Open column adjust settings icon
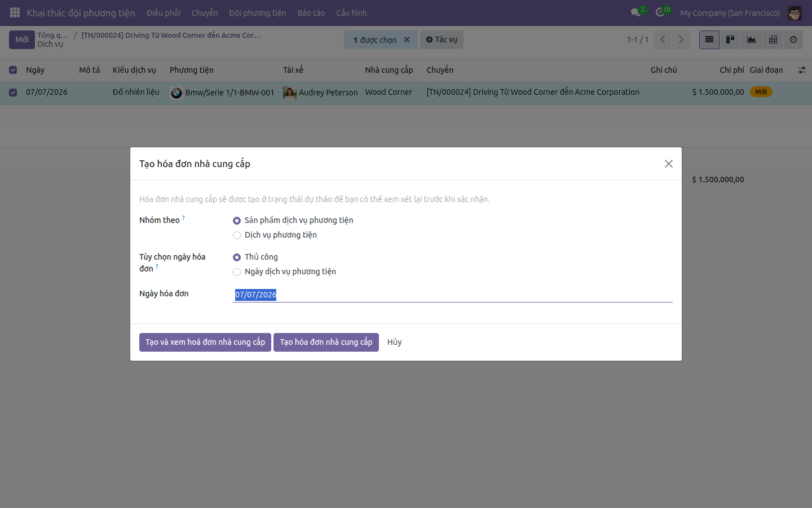 click(801, 70)
